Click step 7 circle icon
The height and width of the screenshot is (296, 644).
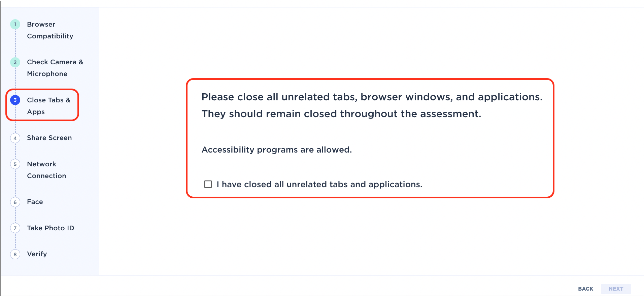pos(15,228)
